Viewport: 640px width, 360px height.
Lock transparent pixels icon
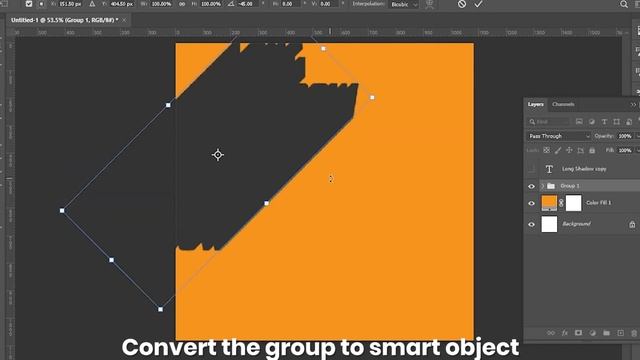pyautogui.click(x=547, y=150)
